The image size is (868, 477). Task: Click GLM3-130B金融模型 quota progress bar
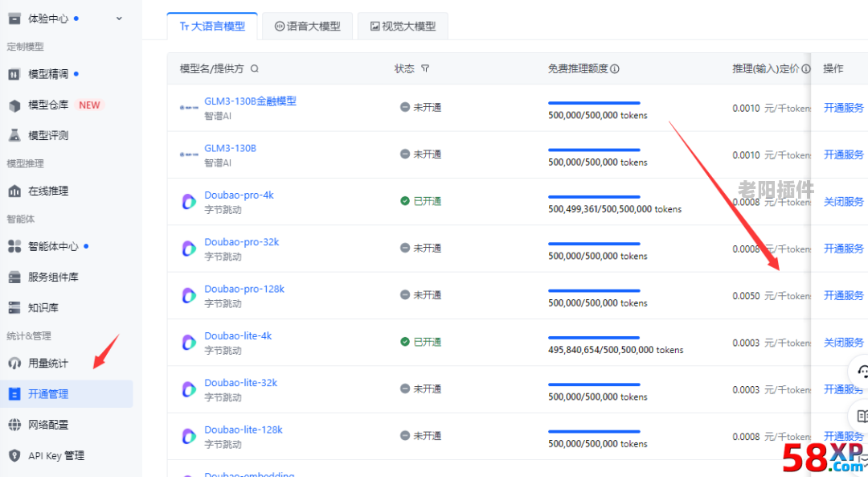[x=594, y=103]
